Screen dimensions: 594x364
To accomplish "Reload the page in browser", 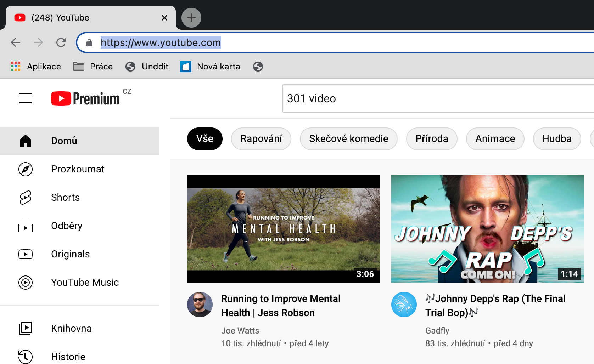I will [61, 43].
